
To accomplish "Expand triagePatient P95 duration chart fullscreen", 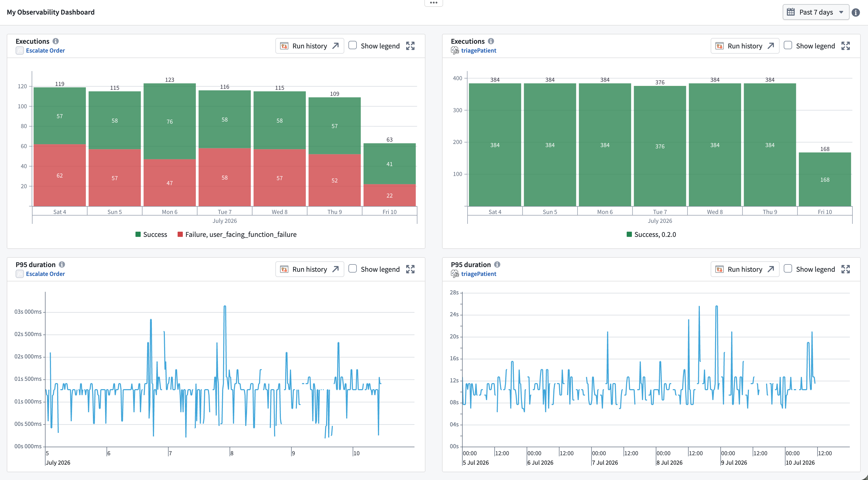I will coord(845,269).
